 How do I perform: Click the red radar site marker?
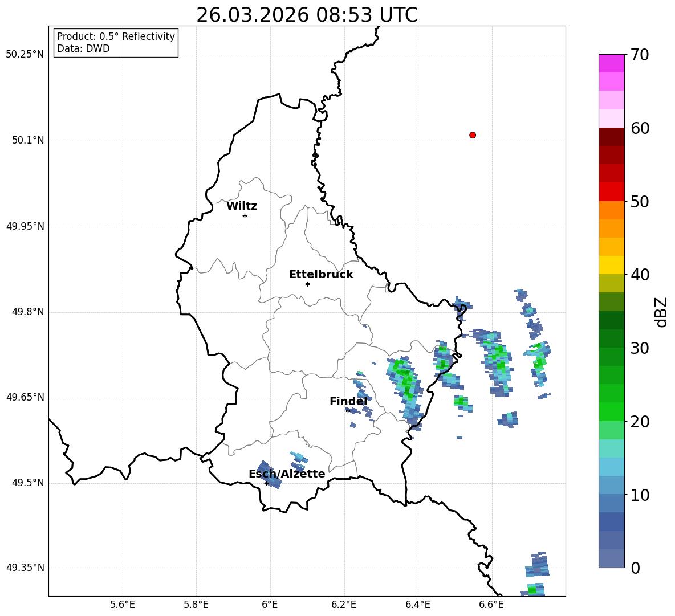click(473, 135)
